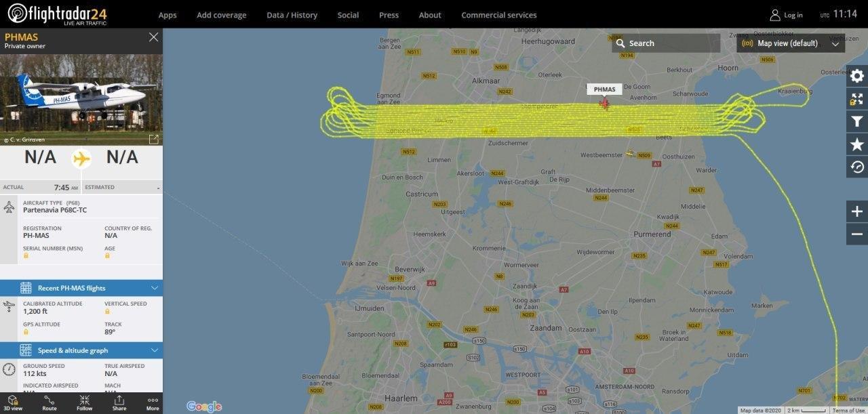
Task: Open the map settings gear icon
Action: tap(857, 76)
